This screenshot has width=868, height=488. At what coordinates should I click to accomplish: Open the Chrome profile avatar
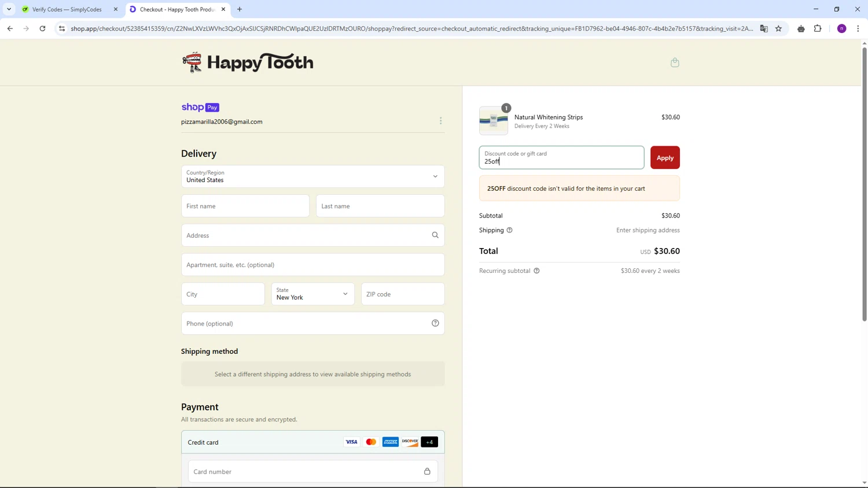pos(842,28)
